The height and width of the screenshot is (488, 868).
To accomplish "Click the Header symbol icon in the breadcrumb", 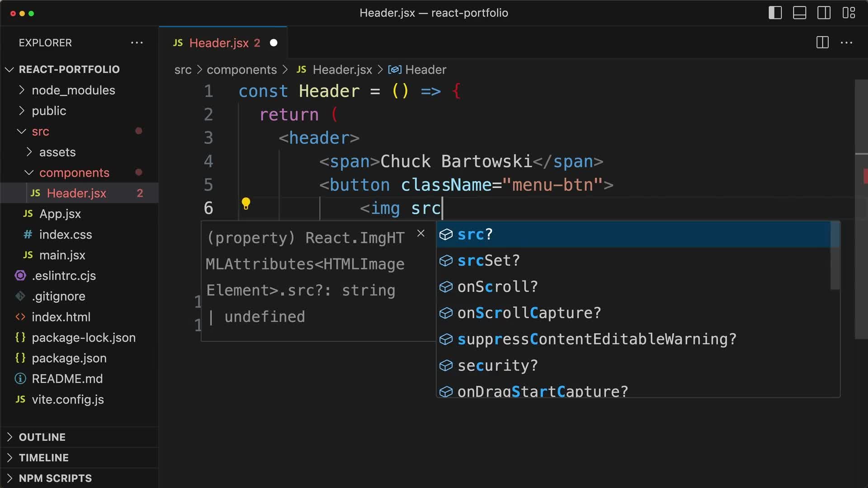I will click(395, 70).
